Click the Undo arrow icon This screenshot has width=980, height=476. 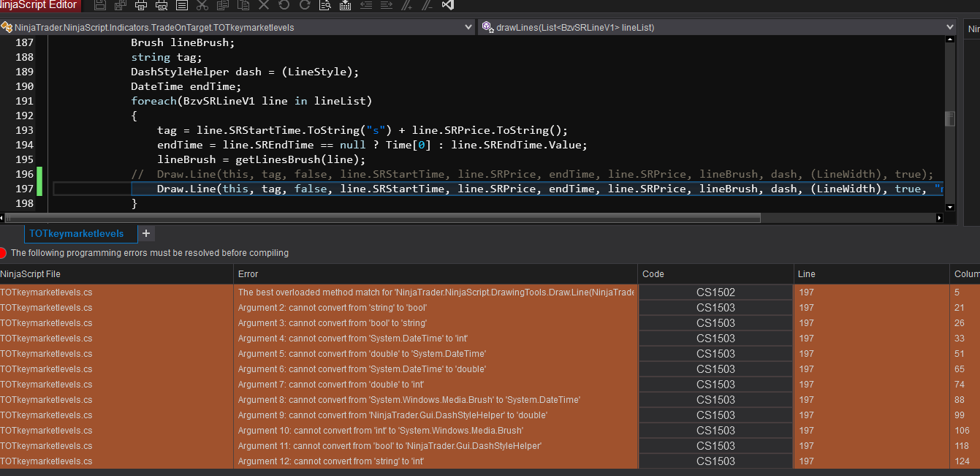[x=284, y=5]
